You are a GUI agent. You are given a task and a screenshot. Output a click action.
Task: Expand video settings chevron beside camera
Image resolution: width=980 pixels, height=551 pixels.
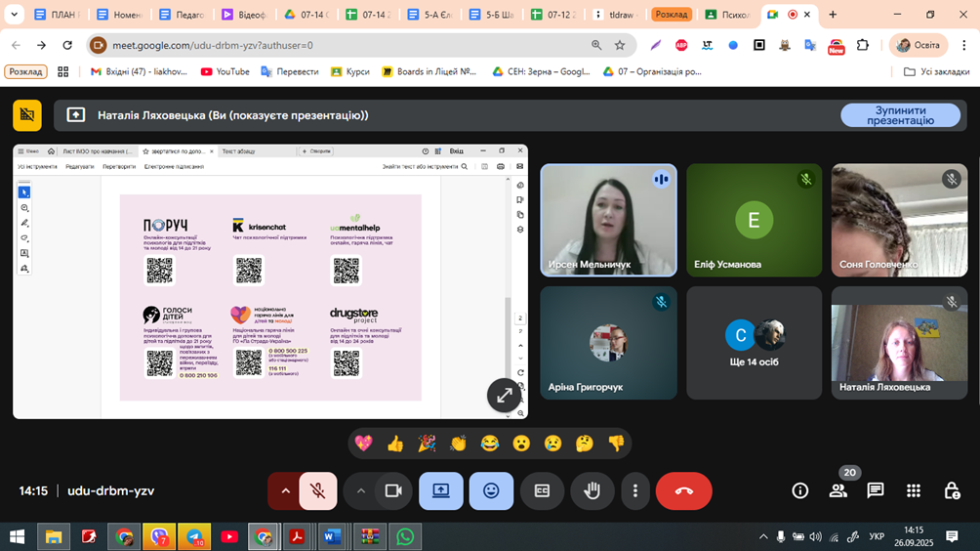click(361, 491)
